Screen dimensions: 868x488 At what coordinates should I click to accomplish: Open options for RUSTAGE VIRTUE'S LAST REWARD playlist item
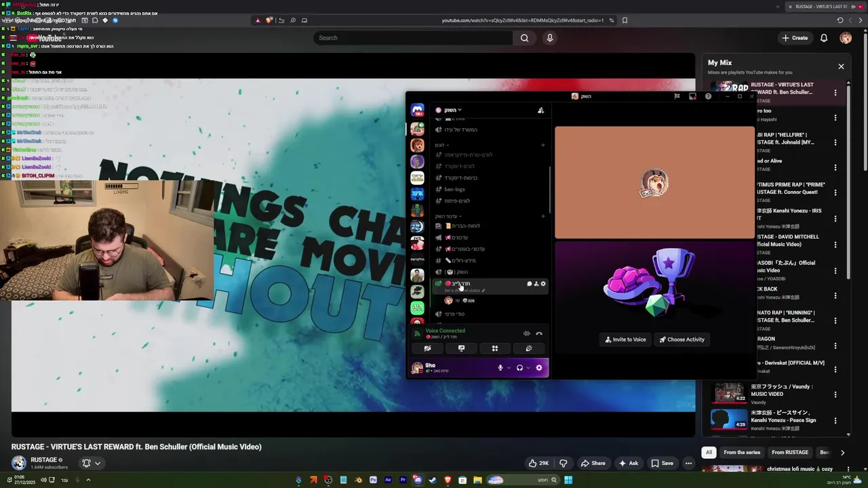coord(835,92)
